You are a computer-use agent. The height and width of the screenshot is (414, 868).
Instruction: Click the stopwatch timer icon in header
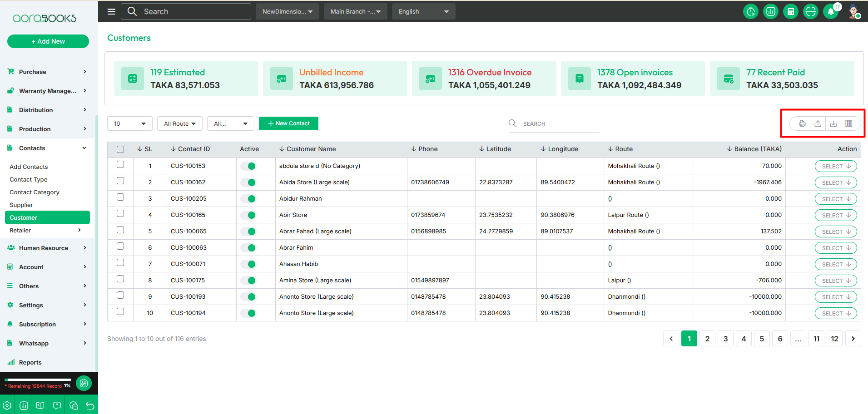[751, 11]
